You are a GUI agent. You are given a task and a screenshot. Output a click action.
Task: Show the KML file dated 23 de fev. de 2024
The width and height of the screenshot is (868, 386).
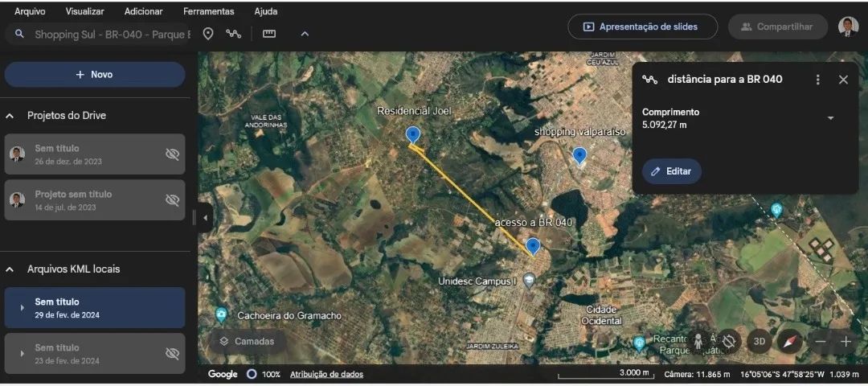click(x=172, y=353)
